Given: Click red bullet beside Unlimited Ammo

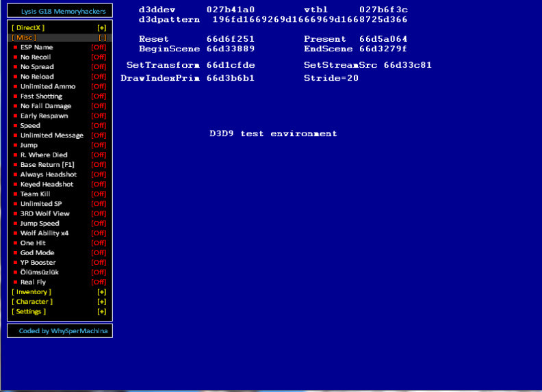Looking at the screenshot, I should coord(15,86).
